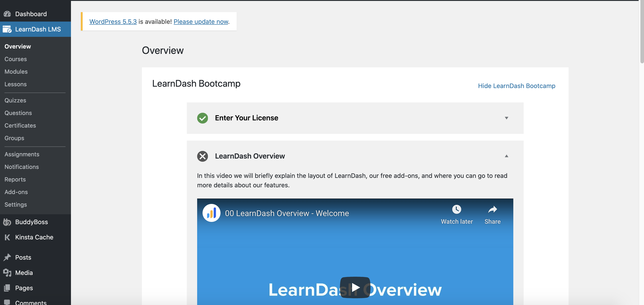Click the Kinsta Cache K icon
Screen dimensions: 644x305
[x=7, y=237]
